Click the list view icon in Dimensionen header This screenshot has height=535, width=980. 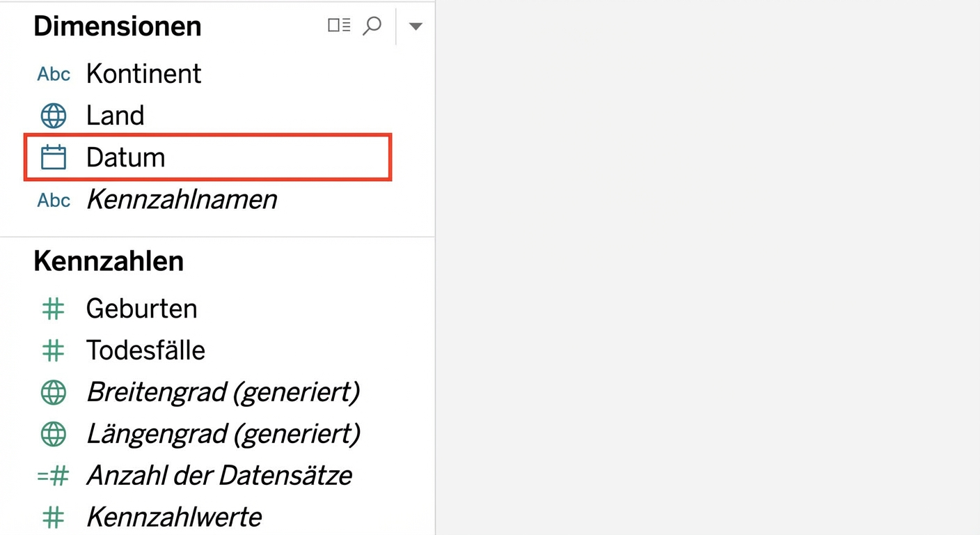pyautogui.click(x=339, y=26)
